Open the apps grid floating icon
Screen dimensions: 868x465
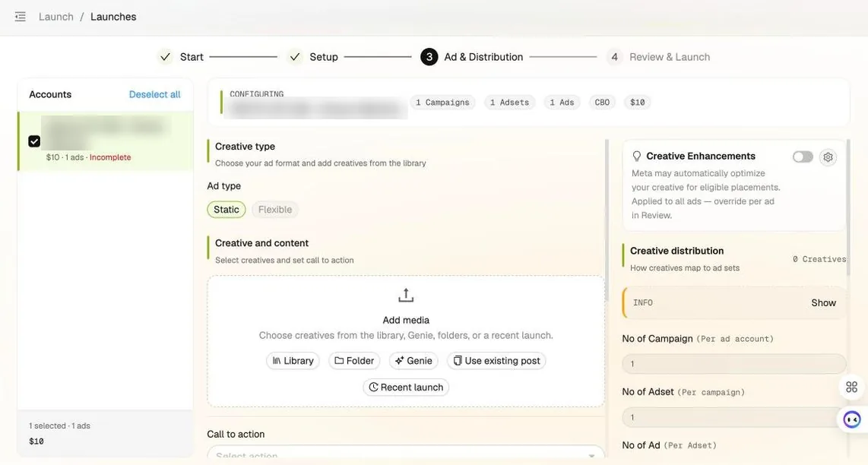pos(851,387)
